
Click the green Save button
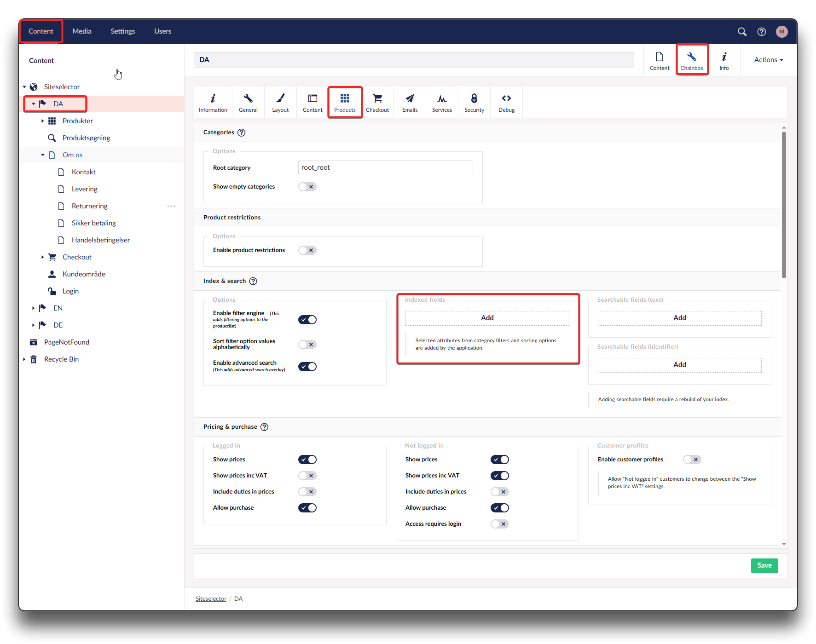coord(764,565)
